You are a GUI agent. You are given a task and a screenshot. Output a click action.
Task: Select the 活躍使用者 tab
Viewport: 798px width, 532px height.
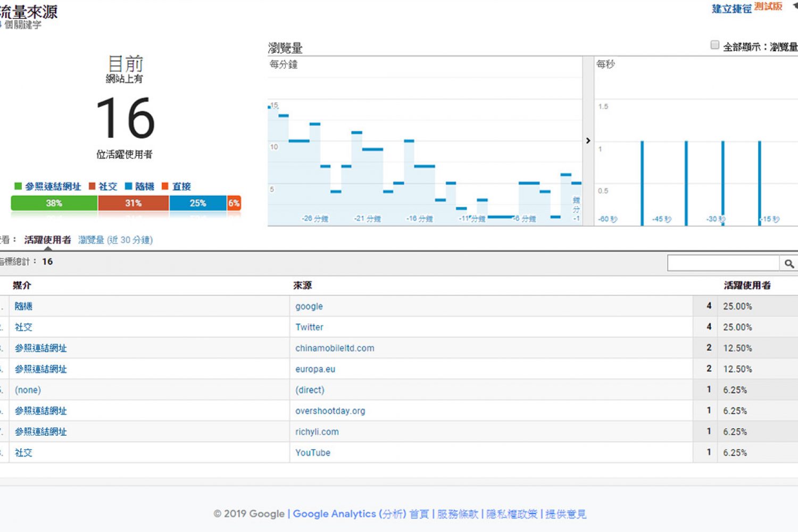point(47,240)
